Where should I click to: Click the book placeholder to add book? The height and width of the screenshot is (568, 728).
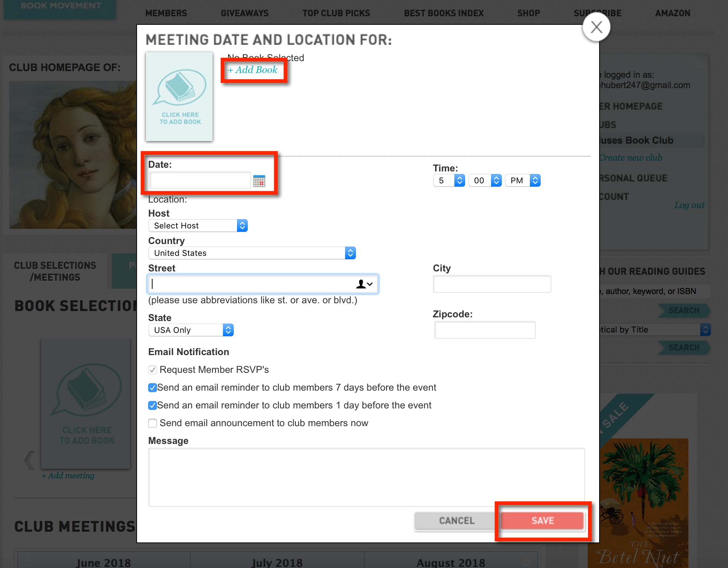tap(179, 97)
